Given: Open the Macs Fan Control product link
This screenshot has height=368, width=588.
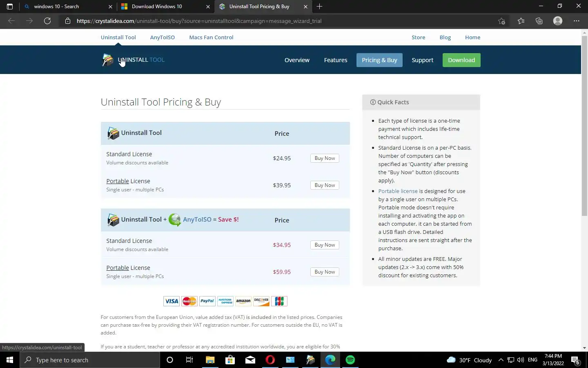Looking at the screenshot, I should pyautogui.click(x=211, y=37).
